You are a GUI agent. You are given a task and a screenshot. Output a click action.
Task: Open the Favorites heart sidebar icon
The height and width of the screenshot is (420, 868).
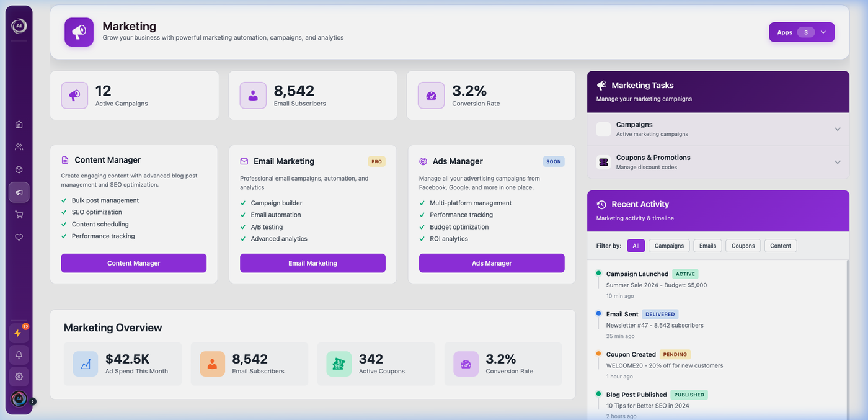(19, 237)
